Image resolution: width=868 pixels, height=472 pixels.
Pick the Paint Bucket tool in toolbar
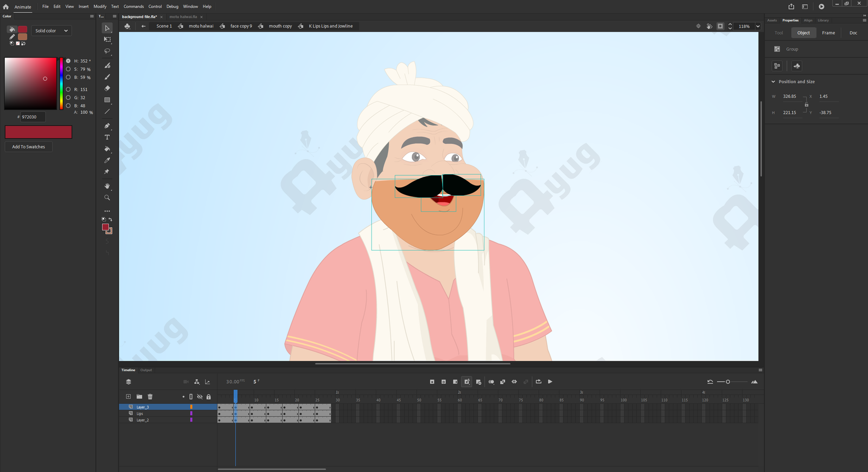[x=107, y=149]
